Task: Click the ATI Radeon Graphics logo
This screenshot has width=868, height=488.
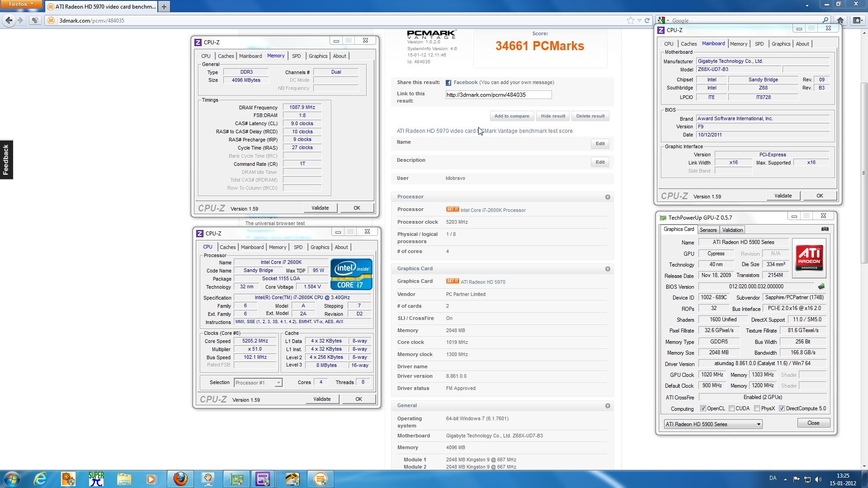Action: point(809,258)
